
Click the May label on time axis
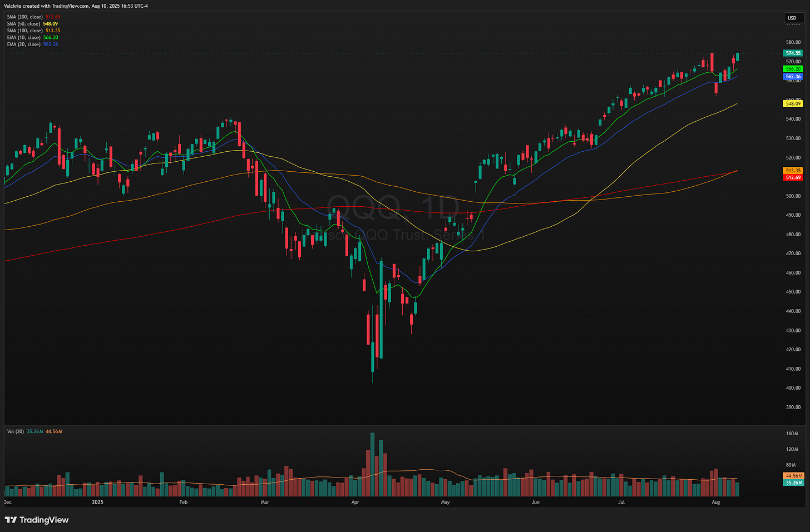[445, 502]
